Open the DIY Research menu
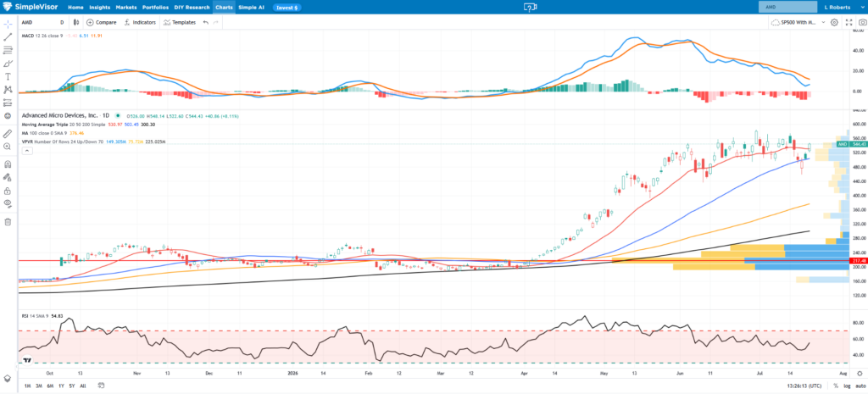868x394 pixels. click(192, 8)
